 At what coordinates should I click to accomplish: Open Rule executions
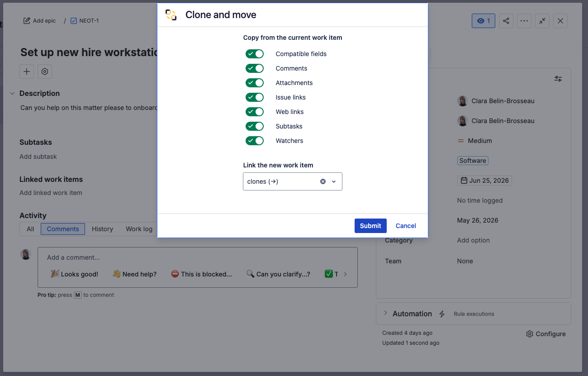(x=474, y=314)
